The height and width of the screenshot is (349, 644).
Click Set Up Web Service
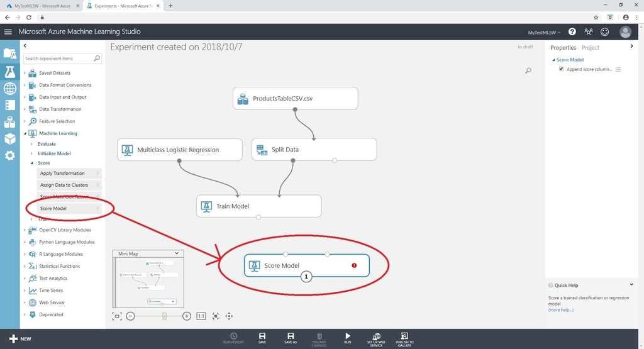[376, 339]
